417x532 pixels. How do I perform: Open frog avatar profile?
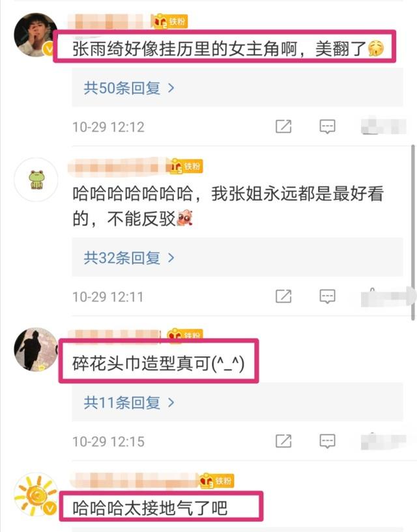tap(36, 180)
